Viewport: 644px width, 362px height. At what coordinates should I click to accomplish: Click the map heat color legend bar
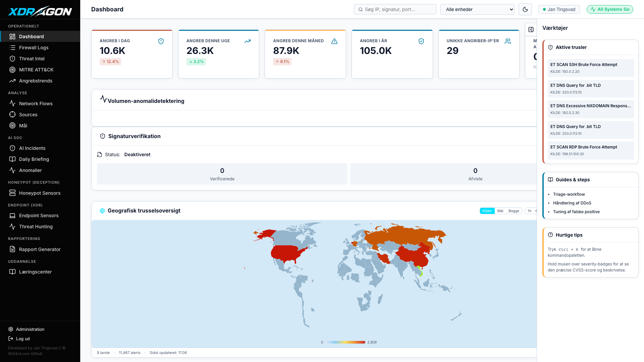coord(346,342)
